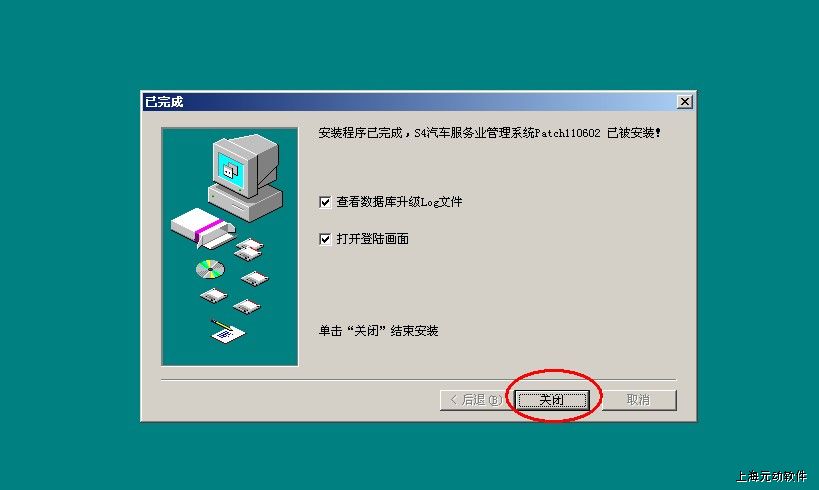Uncheck the 打开登陆画面 checkbox
The height and width of the screenshot is (490, 819).
325,239
